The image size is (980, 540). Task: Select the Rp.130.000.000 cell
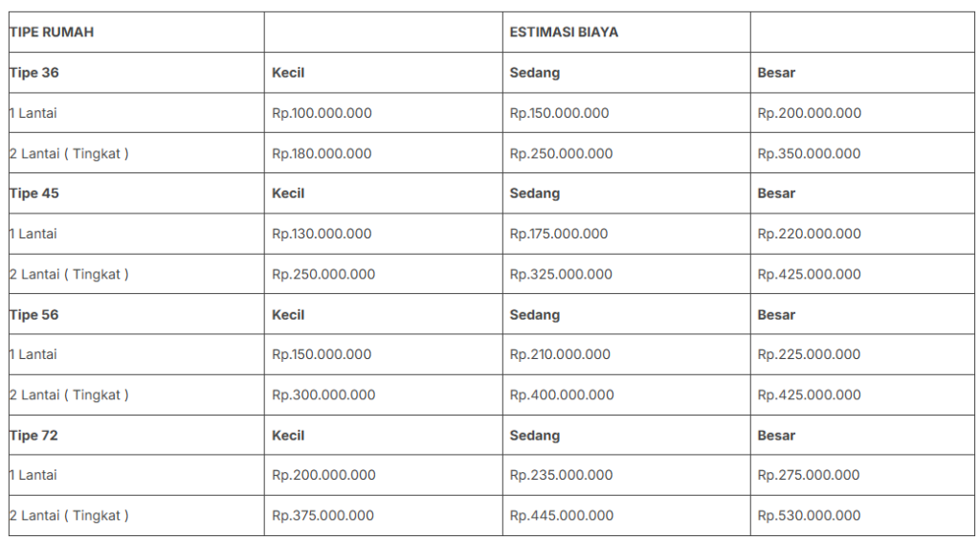[x=322, y=234]
